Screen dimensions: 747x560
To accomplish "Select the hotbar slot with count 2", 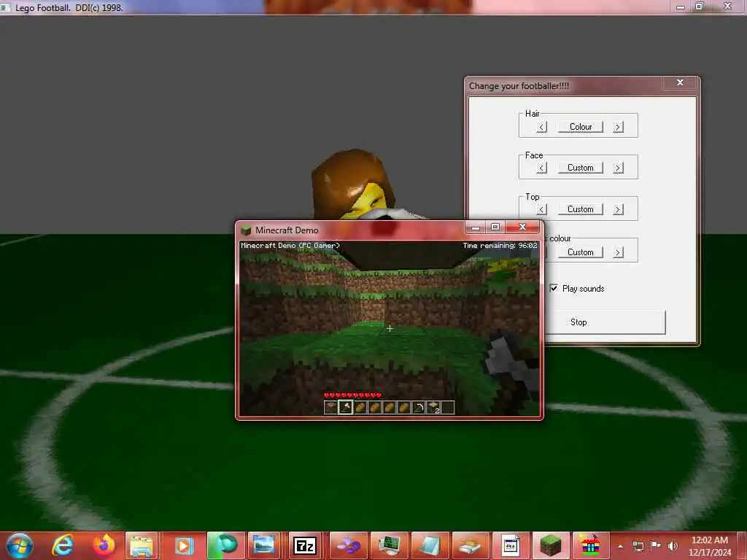I will point(433,407).
